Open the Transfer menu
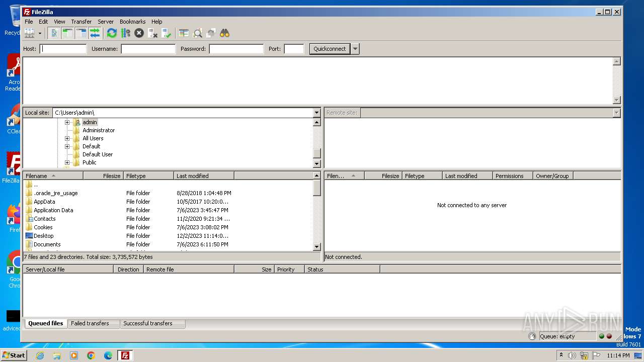This screenshot has height=362, width=644. (x=81, y=22)
